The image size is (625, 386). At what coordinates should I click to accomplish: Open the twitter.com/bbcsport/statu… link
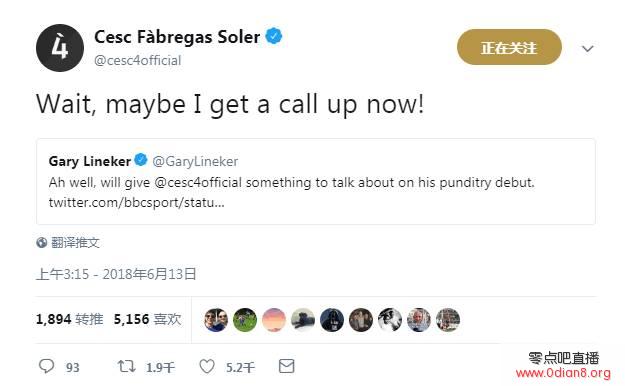click(x=136, y=203)
